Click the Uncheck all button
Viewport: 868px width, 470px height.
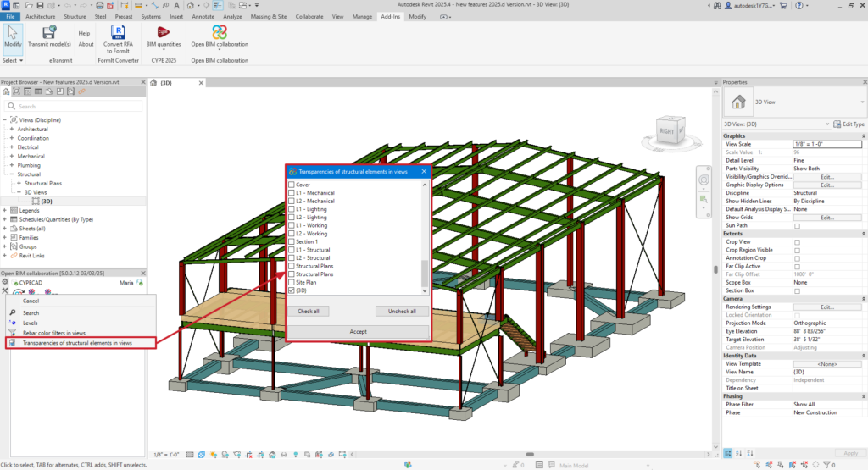point(402,312)
